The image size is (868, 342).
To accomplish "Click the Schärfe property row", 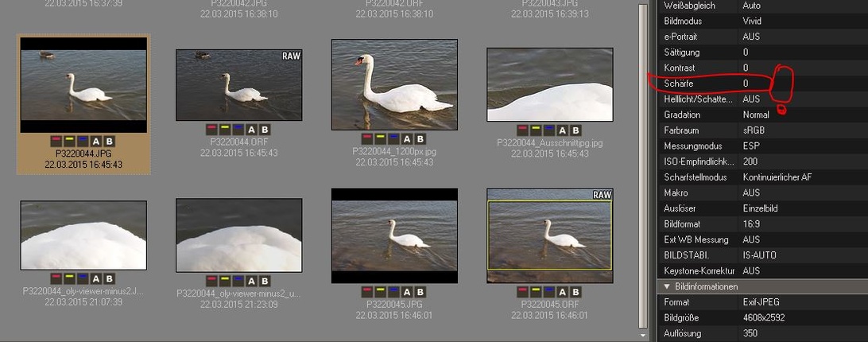I will click(x=715, y=84).
